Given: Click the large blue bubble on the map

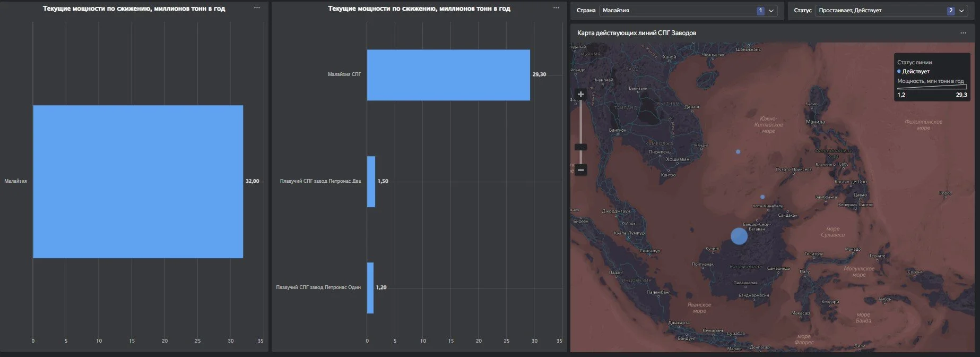Looking at the screenshot, I should [x=739, y=236].
